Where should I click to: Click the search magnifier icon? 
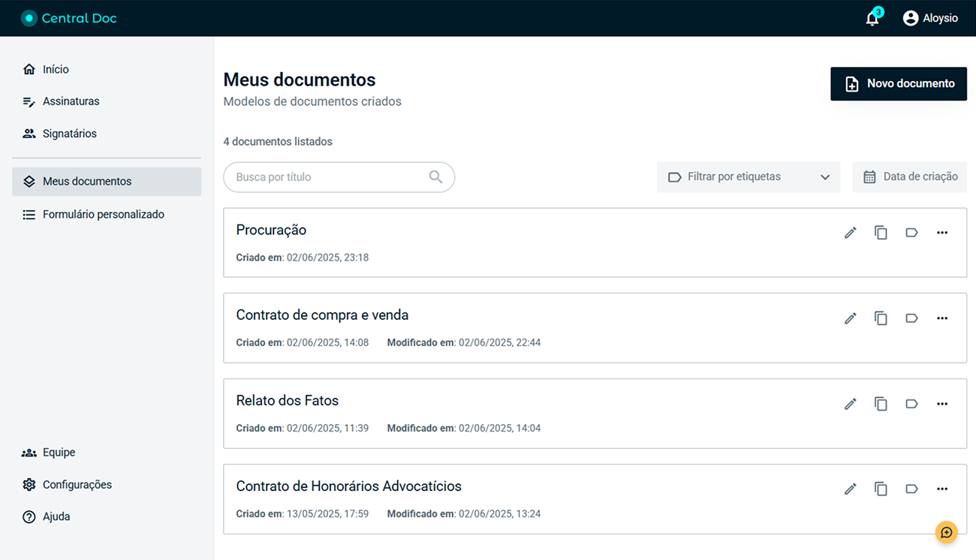(x=435, y=177)
